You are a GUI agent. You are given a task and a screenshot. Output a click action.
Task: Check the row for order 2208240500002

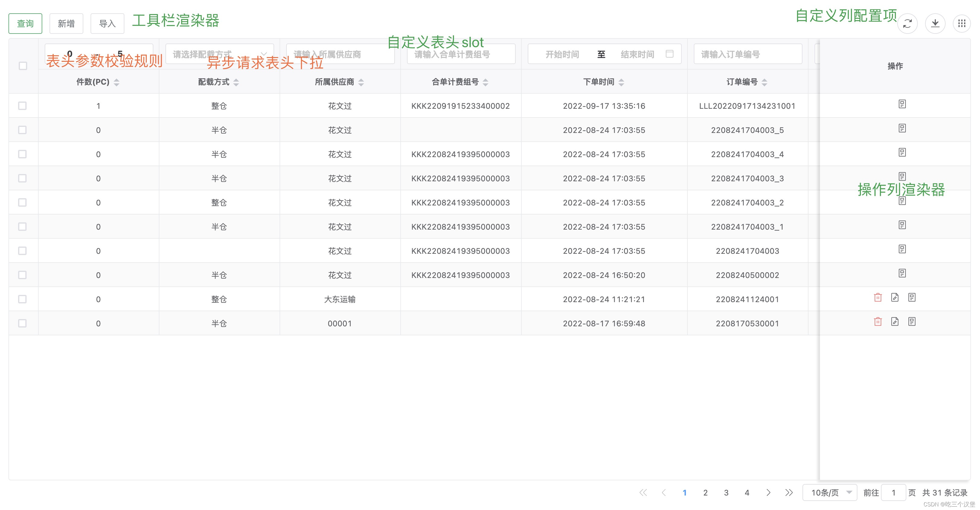click(22, 275)
